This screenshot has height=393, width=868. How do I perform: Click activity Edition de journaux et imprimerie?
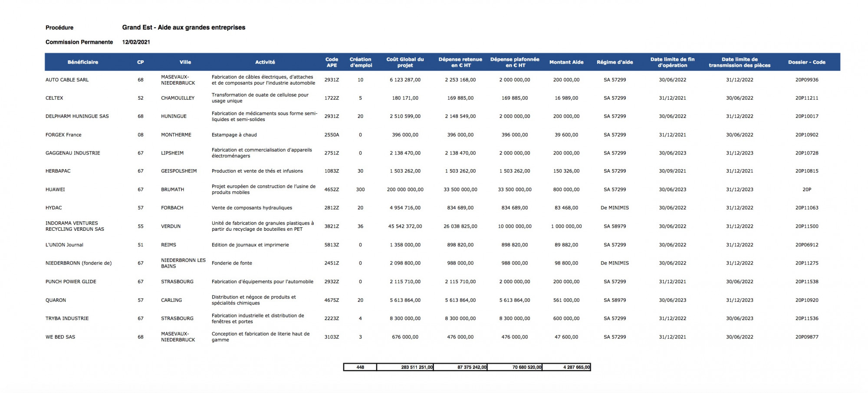click(x=250, y=245)
